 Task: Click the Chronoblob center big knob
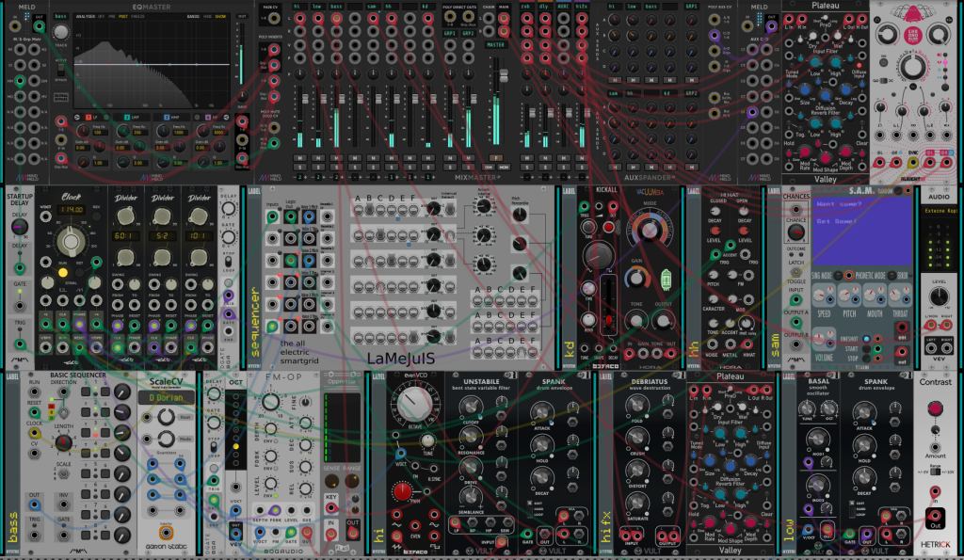pos(912,65)
